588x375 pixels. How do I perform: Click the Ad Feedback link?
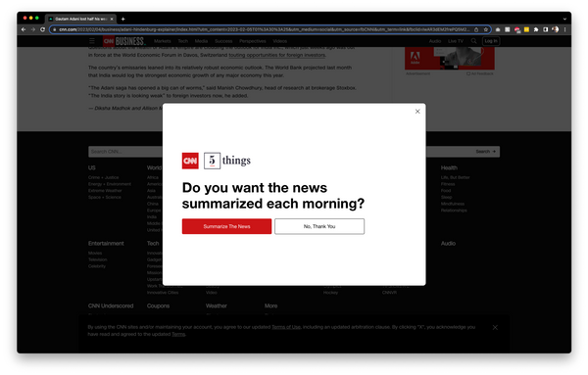tap(480, 73)
